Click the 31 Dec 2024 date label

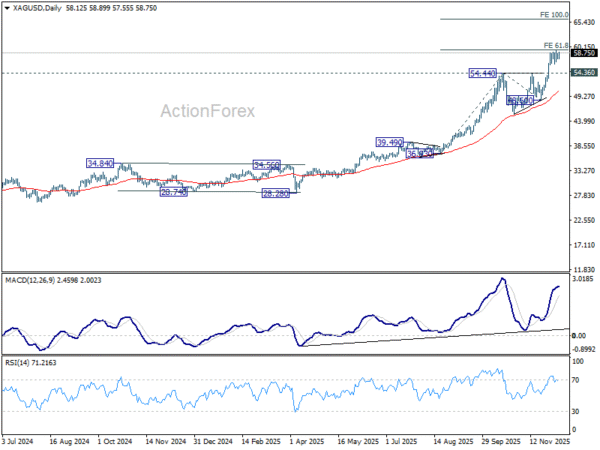coord(214,441)
